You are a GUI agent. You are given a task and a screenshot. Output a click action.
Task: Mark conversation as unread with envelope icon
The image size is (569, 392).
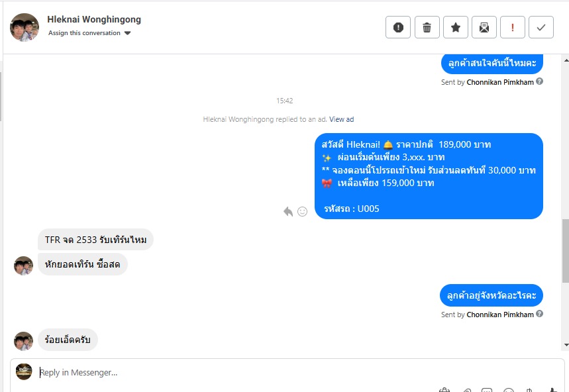pyautogui.click(x=484, y=27)
